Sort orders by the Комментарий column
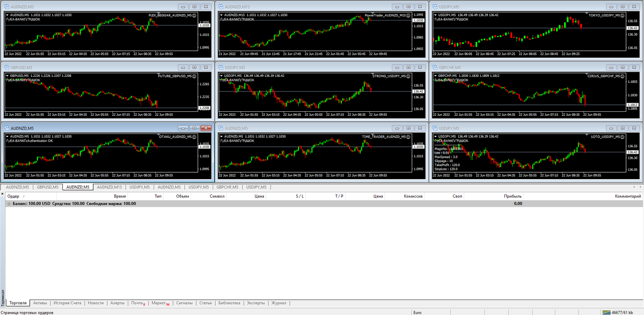 (583, 196)
